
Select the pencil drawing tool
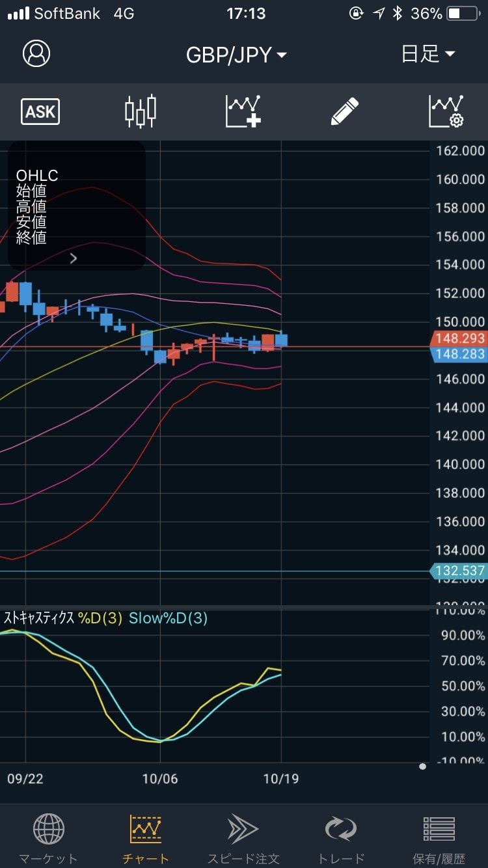(x=345, y=111)
